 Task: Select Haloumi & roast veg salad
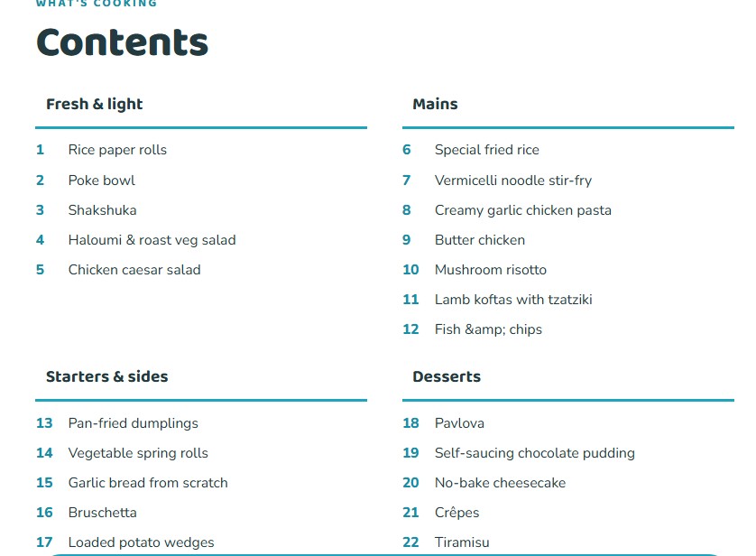click(x=152, y=240)
